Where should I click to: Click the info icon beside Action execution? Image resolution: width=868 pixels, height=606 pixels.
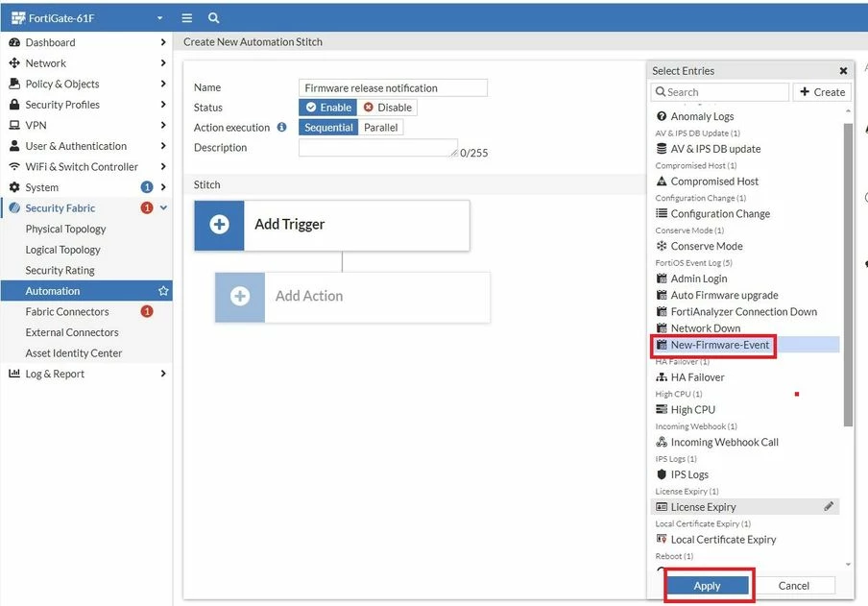pyautogui.click(x=281, y=128)
